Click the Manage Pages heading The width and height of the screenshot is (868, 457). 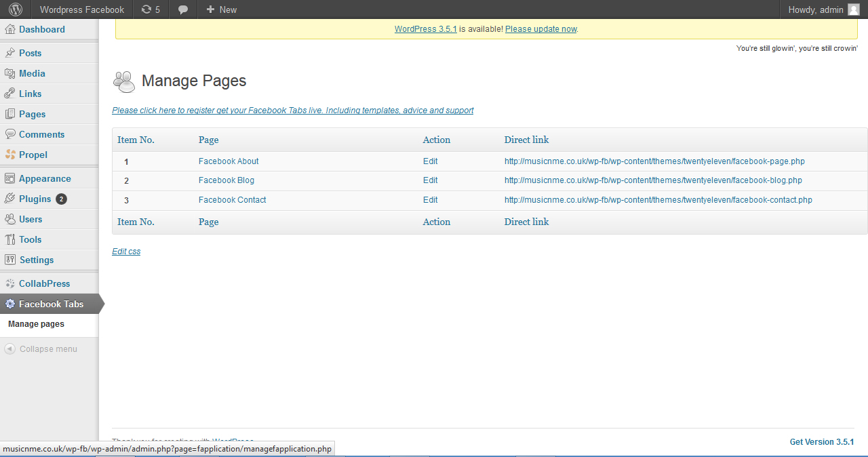click(194, 81)
